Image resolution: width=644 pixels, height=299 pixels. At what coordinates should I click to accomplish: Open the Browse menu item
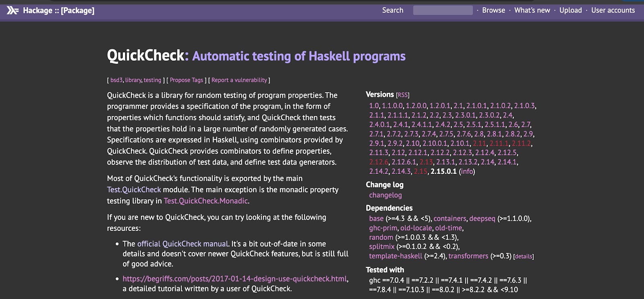point(493,10)
